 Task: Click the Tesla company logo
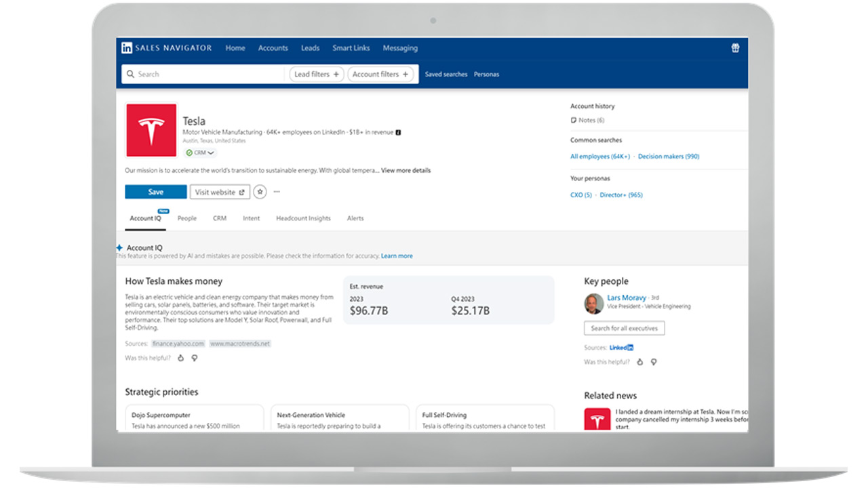pos(151,131)
